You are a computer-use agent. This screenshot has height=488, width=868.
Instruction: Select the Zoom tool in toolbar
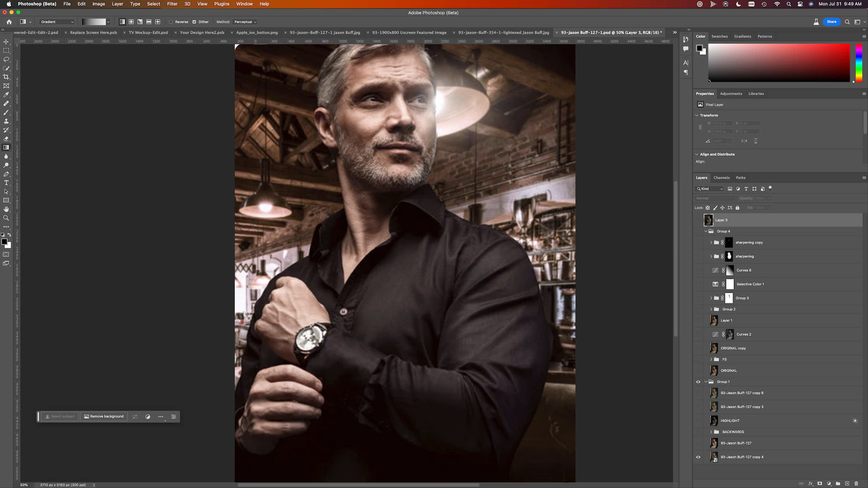(x=6, y=218)
